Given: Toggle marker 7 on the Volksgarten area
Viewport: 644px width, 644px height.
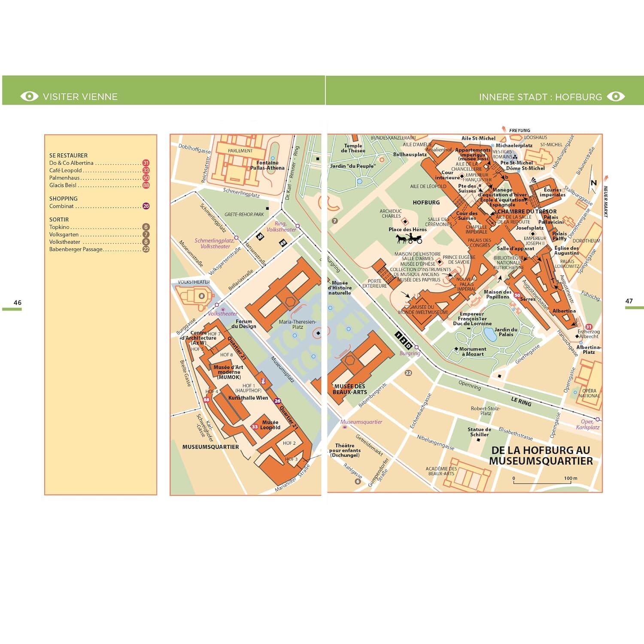Looking at the screenshot, I should tap(335, 221).
